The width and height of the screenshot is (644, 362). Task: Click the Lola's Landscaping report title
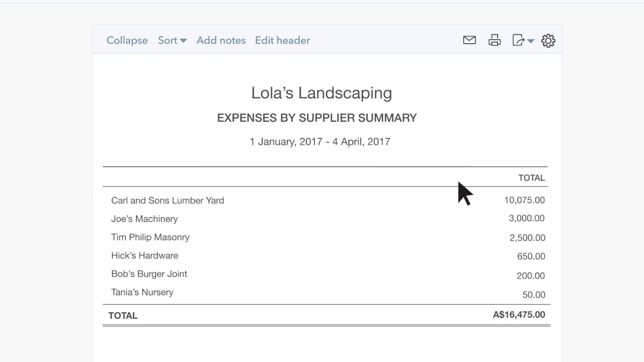(321, 93)
